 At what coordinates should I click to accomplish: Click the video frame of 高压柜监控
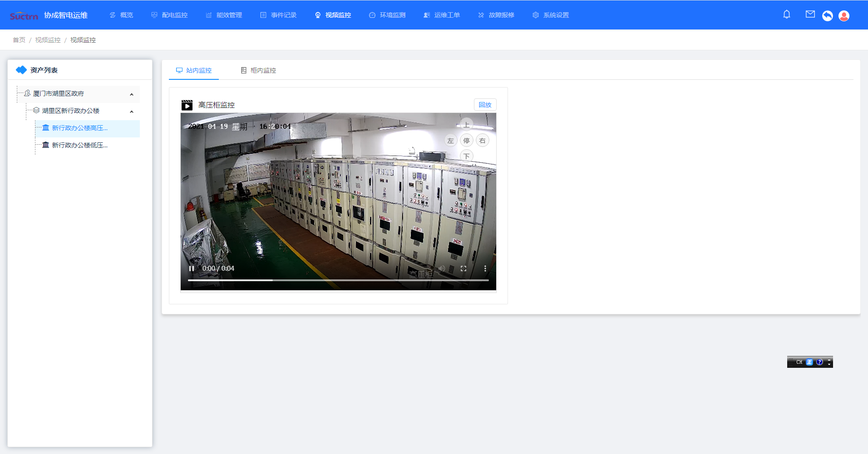pos(338,201)
